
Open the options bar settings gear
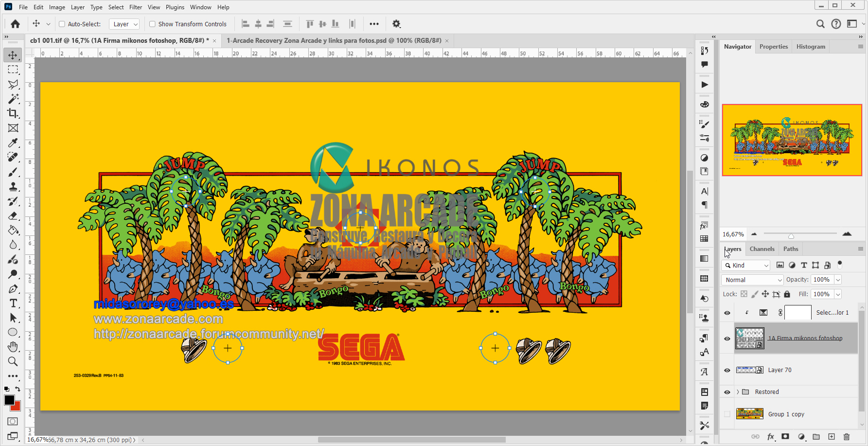click(x=396, y=24)
